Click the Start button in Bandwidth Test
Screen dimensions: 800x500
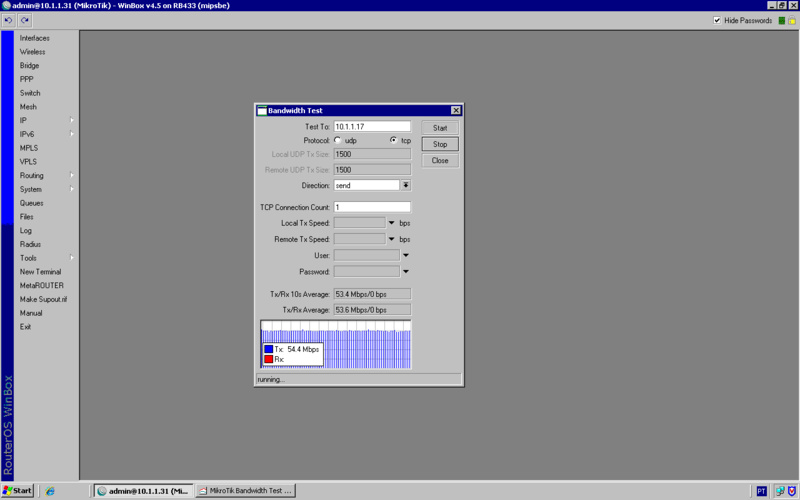(440, 128)
